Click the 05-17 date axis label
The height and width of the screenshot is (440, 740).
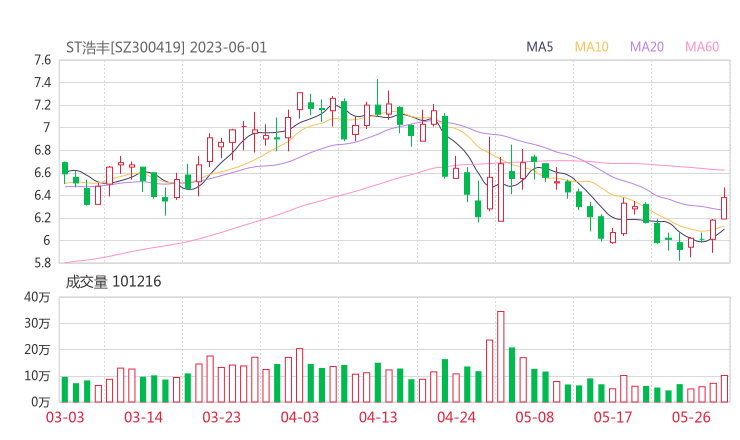[x=613, y=417]
